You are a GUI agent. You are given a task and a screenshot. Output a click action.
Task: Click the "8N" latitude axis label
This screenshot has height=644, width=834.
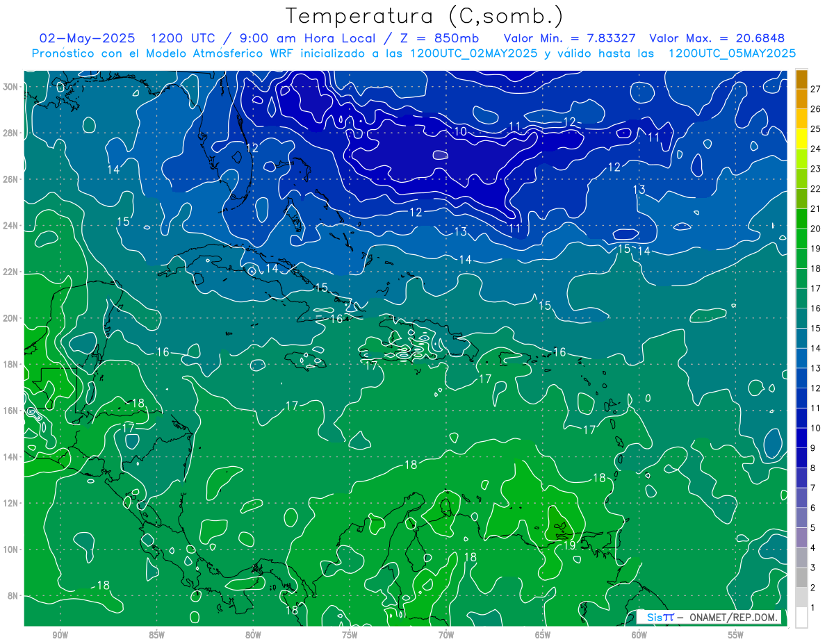[14, 595]
